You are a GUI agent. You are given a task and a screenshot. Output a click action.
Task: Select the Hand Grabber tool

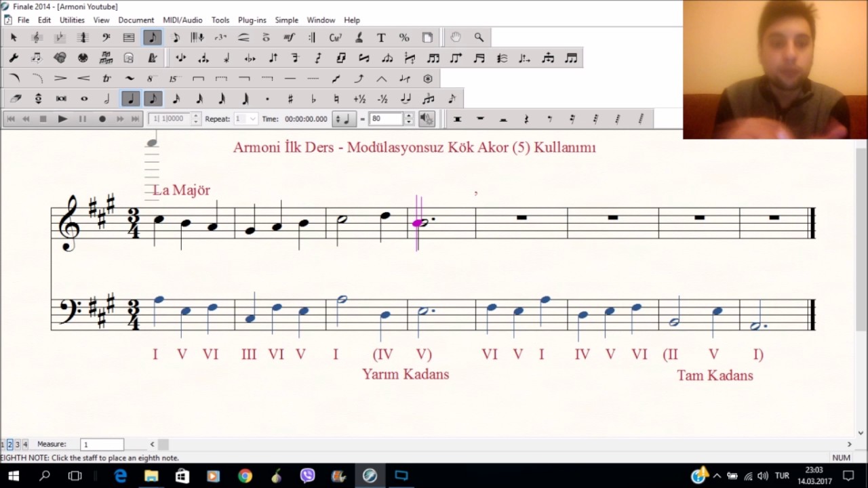456,37
